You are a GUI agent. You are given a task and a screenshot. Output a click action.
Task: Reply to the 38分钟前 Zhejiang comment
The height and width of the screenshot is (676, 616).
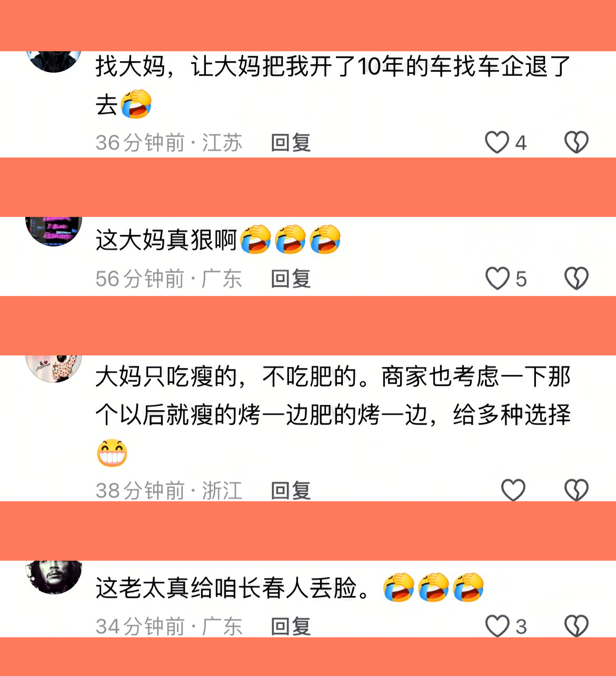point(291,491)
